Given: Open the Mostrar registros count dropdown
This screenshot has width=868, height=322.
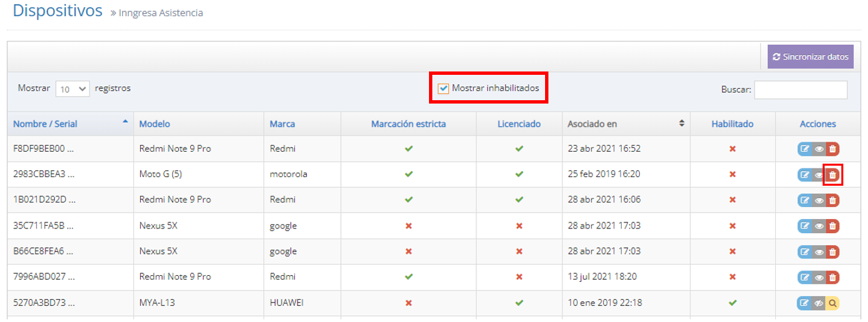Looking at the screenshot, I should (73, 89).
